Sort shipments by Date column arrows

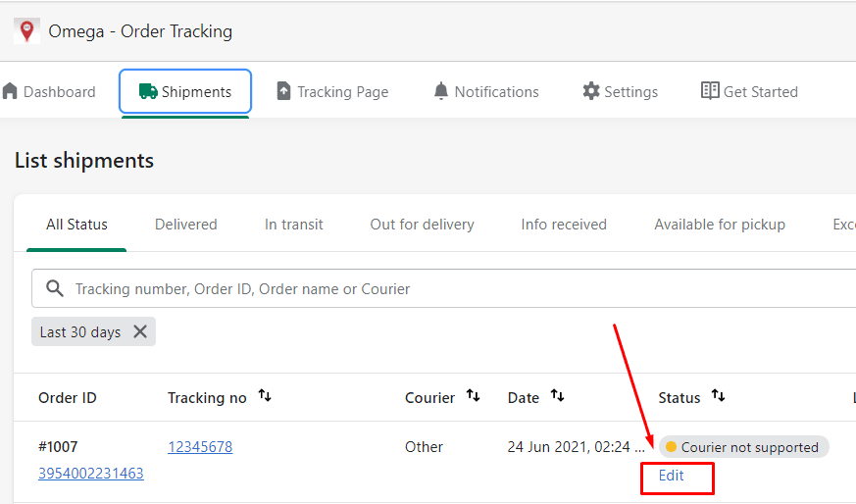pos(557,396)
